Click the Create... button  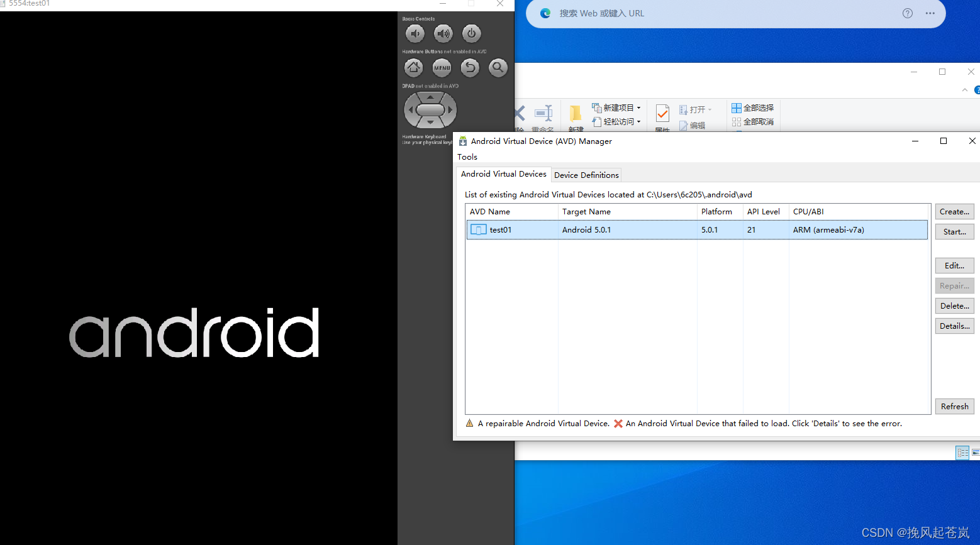[x=955, y=212]
